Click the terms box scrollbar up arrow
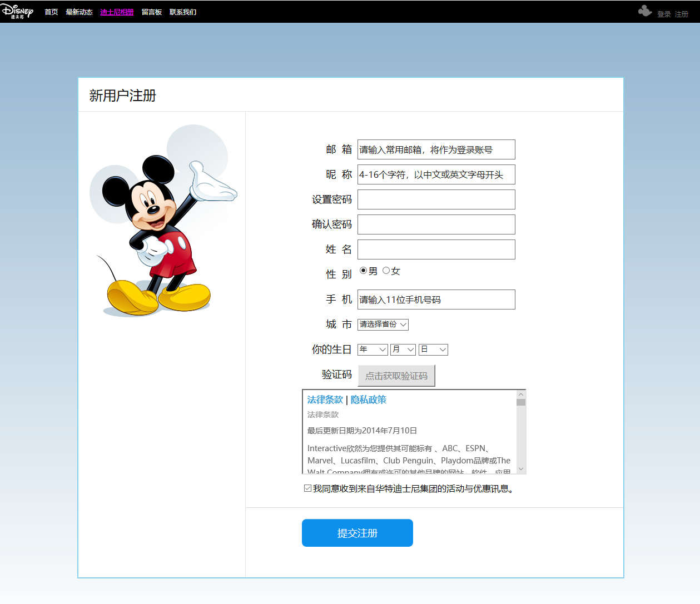Screen dimensions: 700x604 pos(521,395)
